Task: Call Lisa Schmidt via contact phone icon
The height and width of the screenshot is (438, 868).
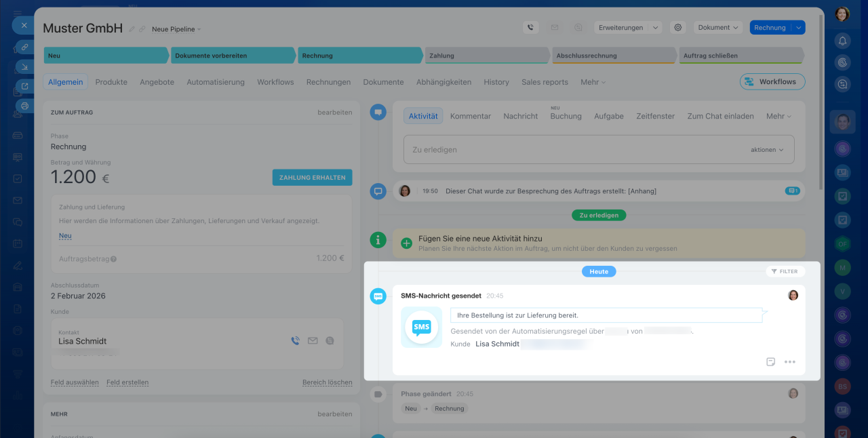Action: [295, 341]
